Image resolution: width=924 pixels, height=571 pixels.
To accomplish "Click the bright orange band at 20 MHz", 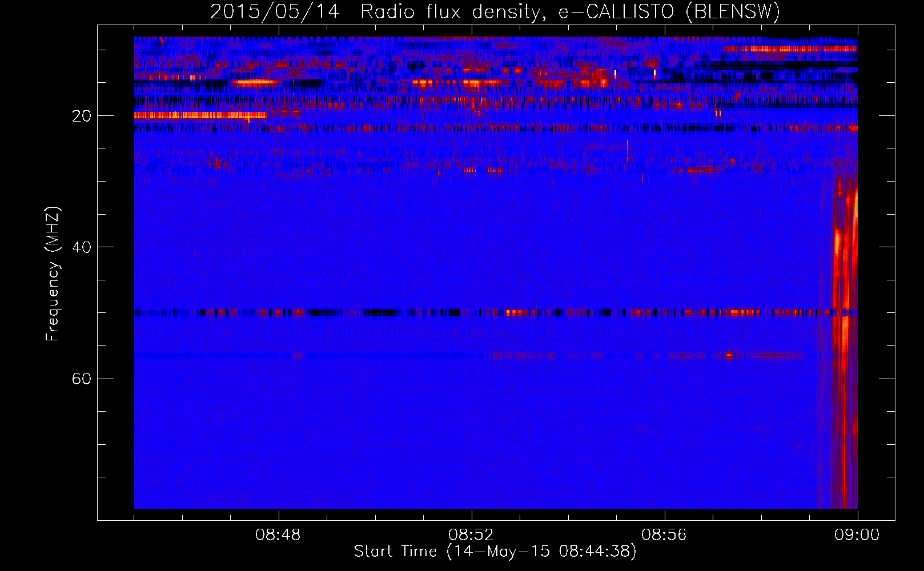I will click(200, 115).
